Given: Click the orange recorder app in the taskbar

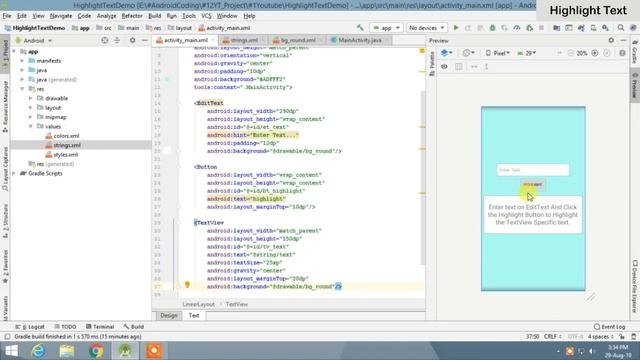Looking at the screenshot, I should click(154, 351).
